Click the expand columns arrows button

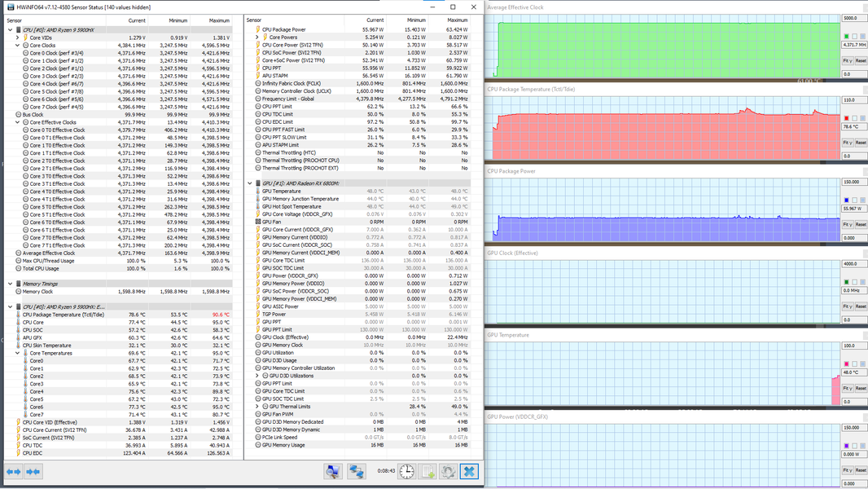pyautogui.click(x=13, y=472)
